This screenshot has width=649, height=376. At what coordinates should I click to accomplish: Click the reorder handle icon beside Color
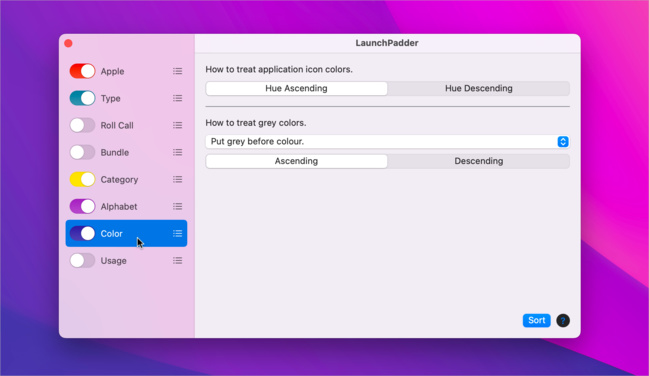pos(178,234)
